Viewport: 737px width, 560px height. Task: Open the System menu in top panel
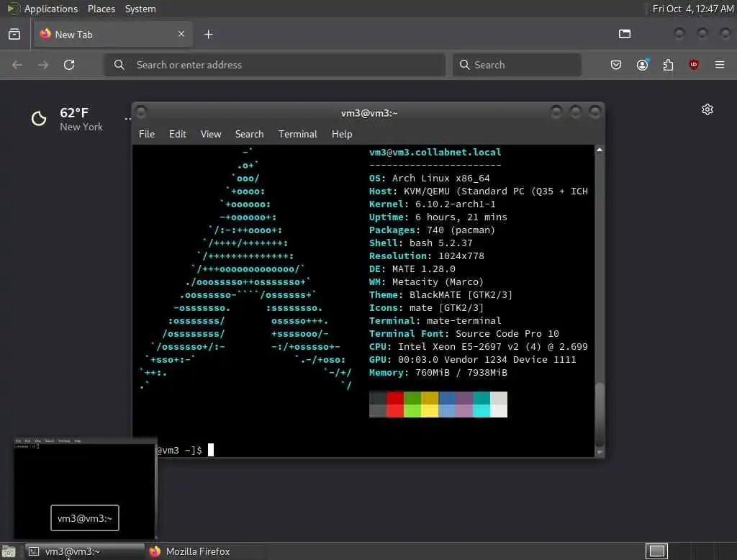pyautogui.click(x=140, y=9)
